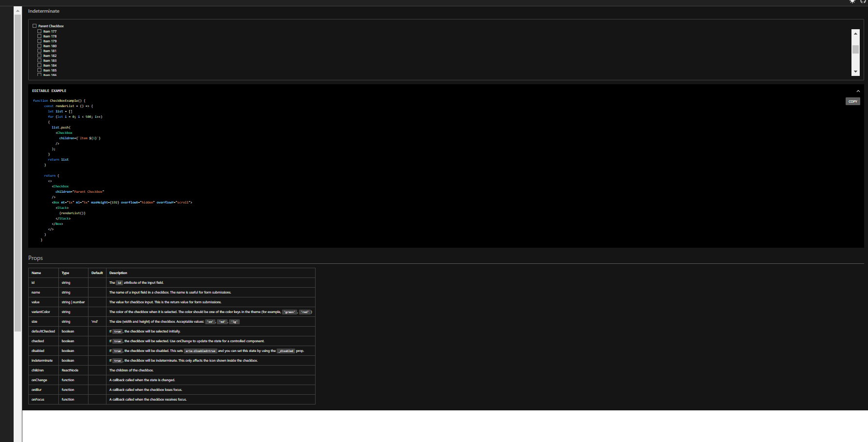
Task: Toggle dark mode using the lightbulb icon
Action: point(852,2)
